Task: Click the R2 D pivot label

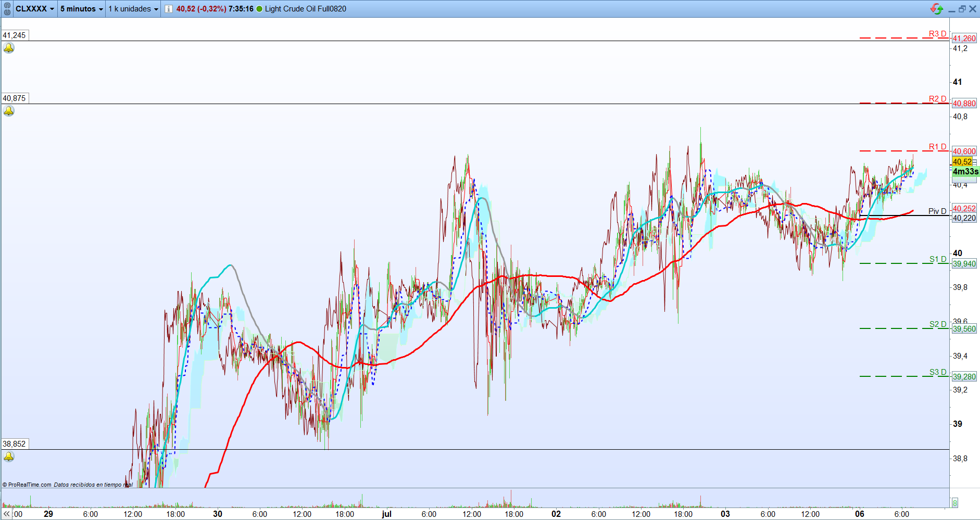Action: [937, 99]
